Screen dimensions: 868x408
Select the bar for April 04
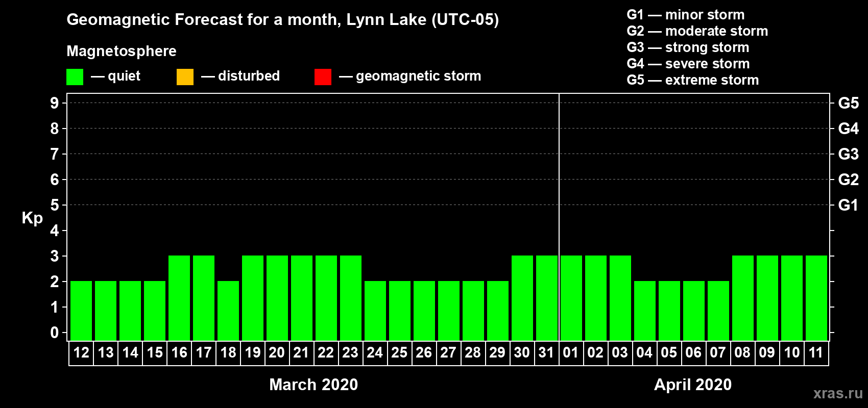[645, 311]
